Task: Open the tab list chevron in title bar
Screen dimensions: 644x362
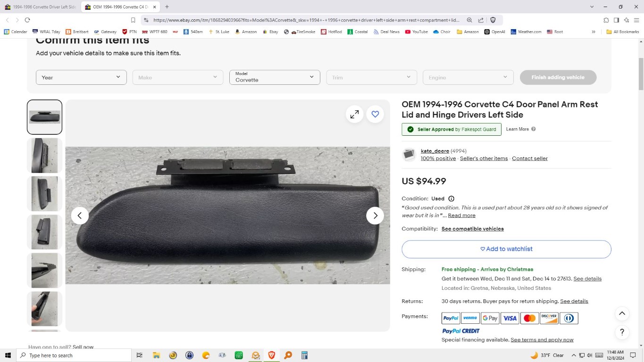Action: [x=592, y=7]
